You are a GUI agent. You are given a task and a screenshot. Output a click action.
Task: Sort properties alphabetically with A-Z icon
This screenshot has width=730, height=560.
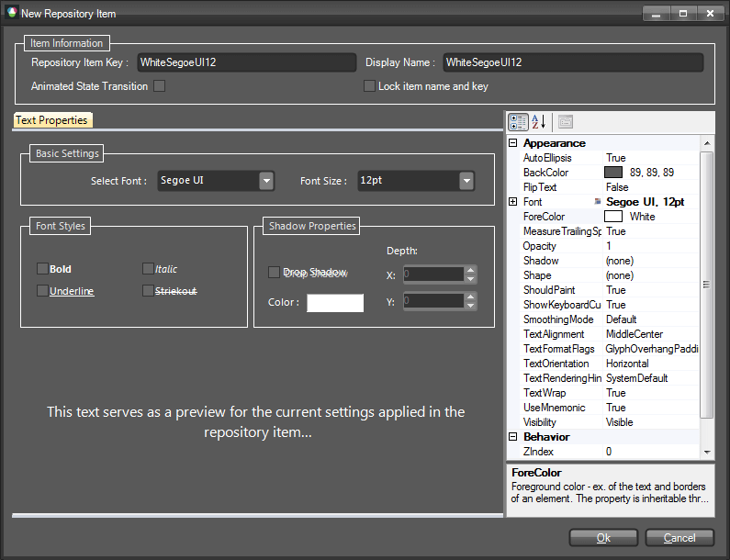539,122
